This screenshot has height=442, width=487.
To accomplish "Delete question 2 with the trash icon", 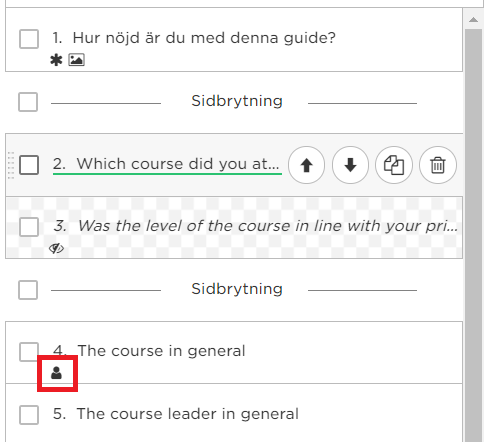I will coord(438,165).
